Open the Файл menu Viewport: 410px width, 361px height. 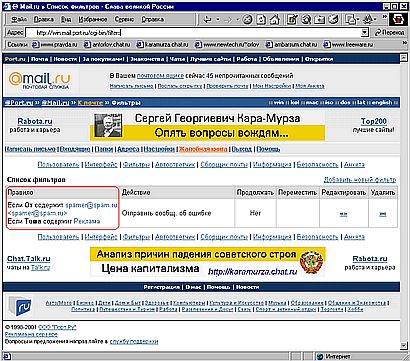pyautogui.click(x=19, y=19)
